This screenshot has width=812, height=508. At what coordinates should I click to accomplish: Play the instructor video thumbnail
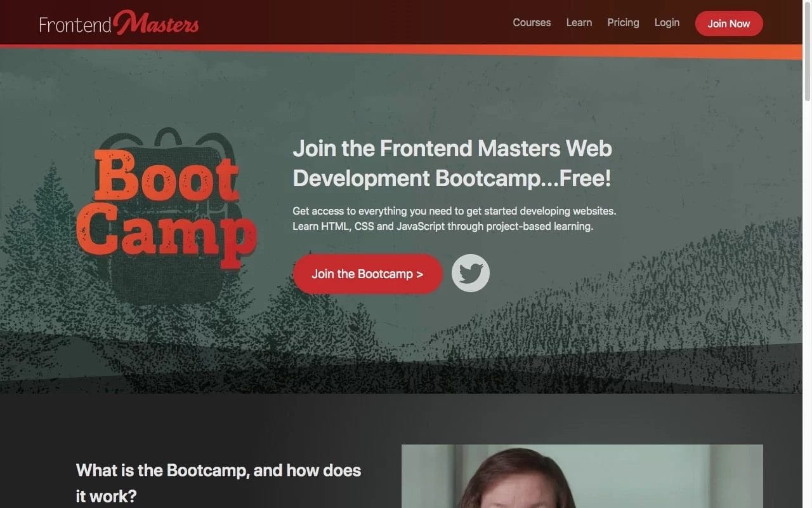pyautogui.click(x=582, y=476)
